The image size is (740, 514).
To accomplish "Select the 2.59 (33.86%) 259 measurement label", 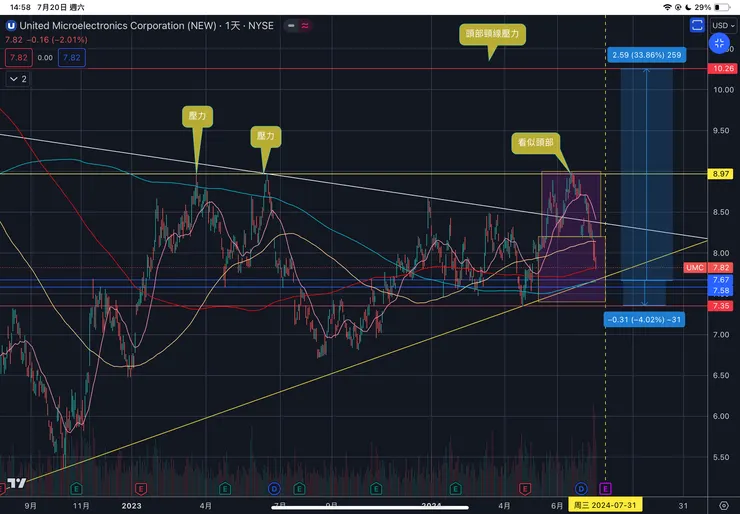I will pos(647,55).
